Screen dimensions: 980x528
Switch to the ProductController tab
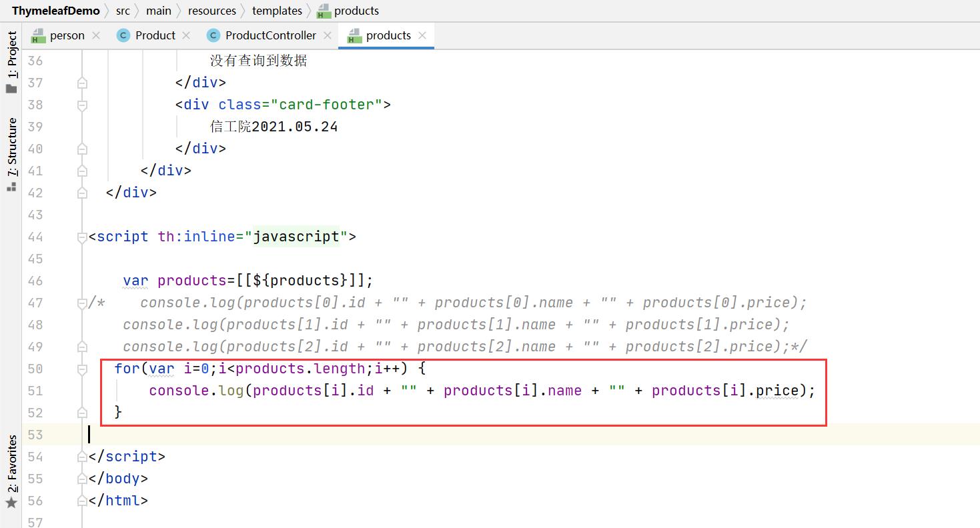271,35
